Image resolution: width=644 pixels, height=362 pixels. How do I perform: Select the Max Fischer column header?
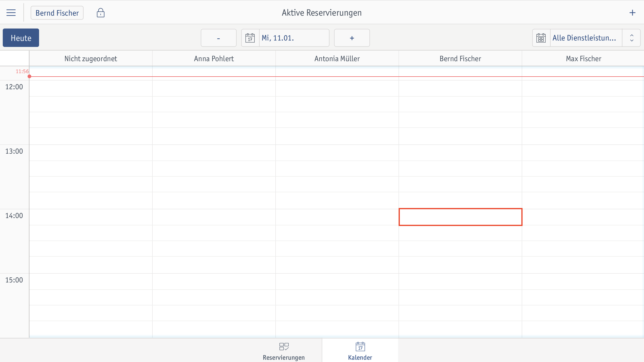[x=583, y=59]
